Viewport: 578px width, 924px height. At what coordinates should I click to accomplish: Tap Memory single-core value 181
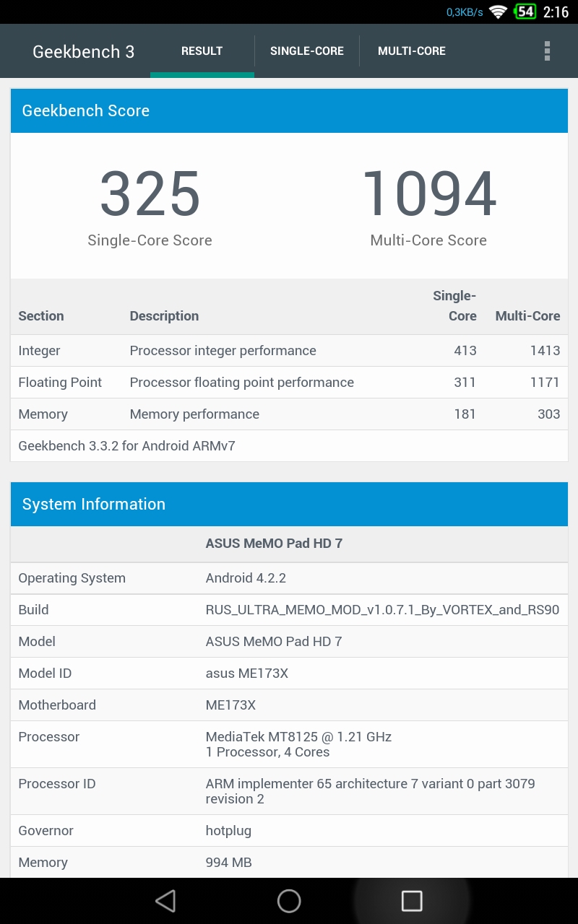465,414
